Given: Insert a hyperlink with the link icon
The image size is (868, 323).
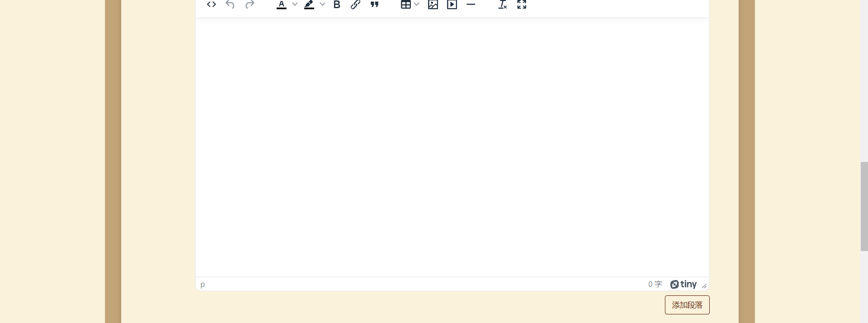Looking at the screenshot, I should tap(356, 5).
